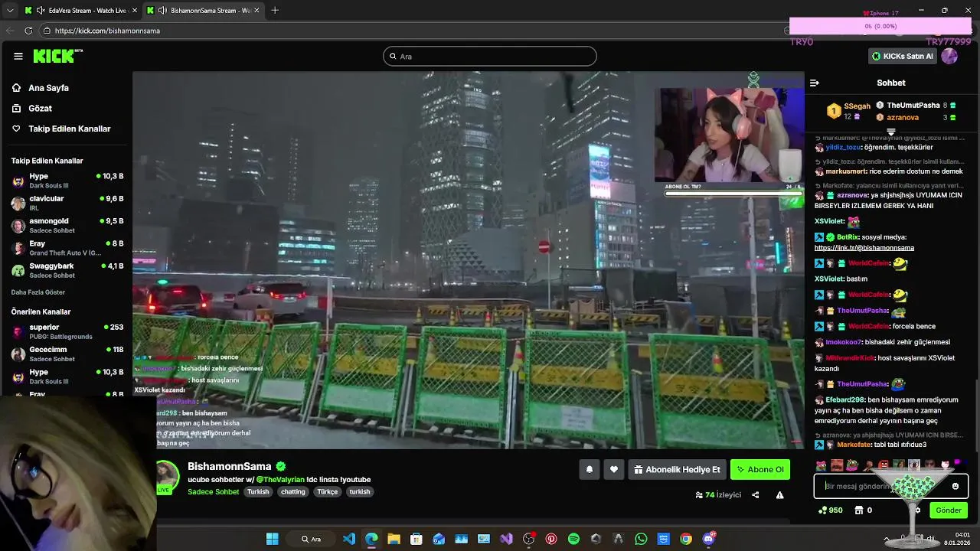Image resolution: width=980 pixels, height=551 pixels.
Task: Mute the BishamonnSama Stream tab audio
Action: pyautogui.click(x=162, y=10)
